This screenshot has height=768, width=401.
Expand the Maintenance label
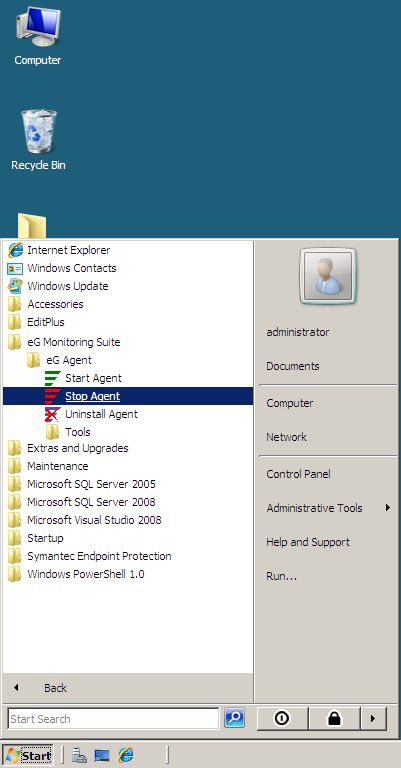coord(58,466)
